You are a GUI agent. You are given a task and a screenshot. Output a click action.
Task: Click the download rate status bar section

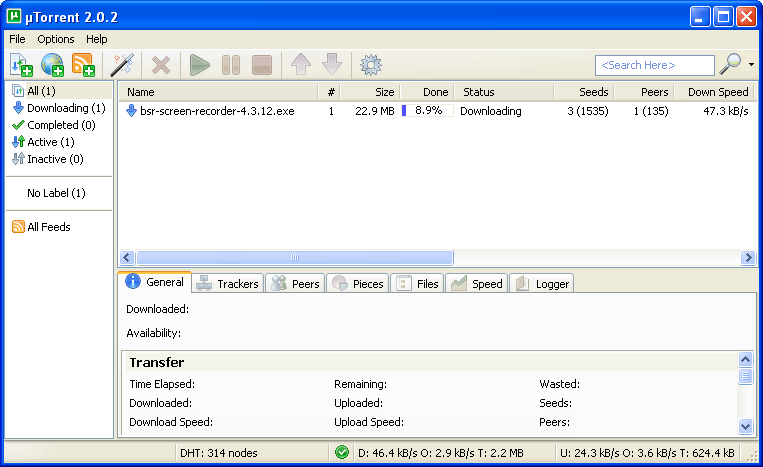pos(441,453)
